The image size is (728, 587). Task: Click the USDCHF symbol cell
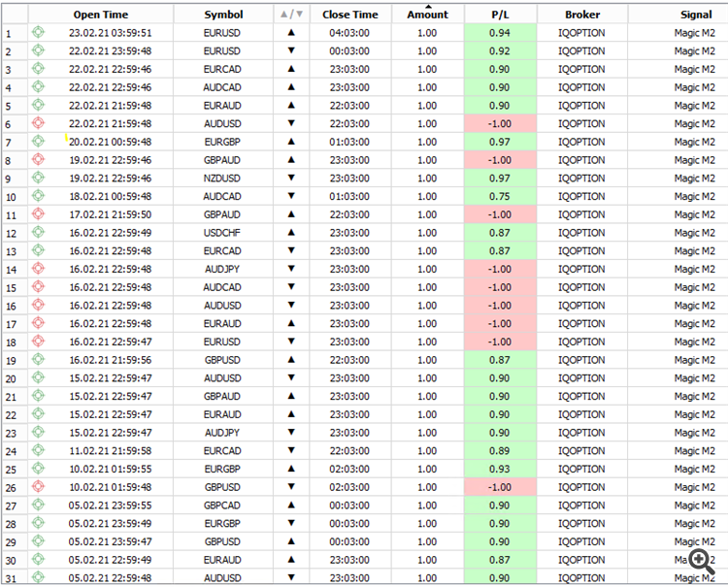coord(222,233)
